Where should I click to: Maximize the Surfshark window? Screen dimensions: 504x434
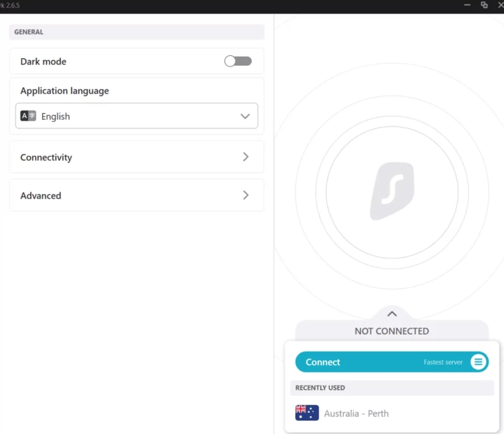click(484, 5)
